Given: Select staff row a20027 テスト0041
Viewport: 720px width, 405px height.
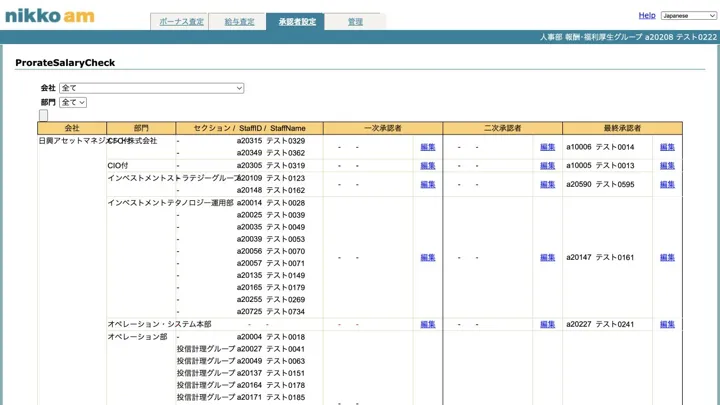Looking at the screenshot, I should point(271,349).
